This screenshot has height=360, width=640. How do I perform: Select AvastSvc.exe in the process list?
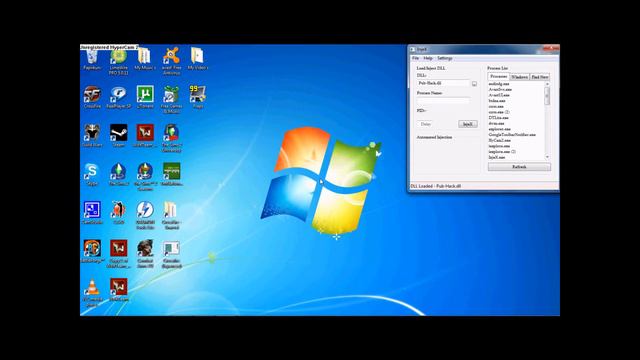pos(500,89)
